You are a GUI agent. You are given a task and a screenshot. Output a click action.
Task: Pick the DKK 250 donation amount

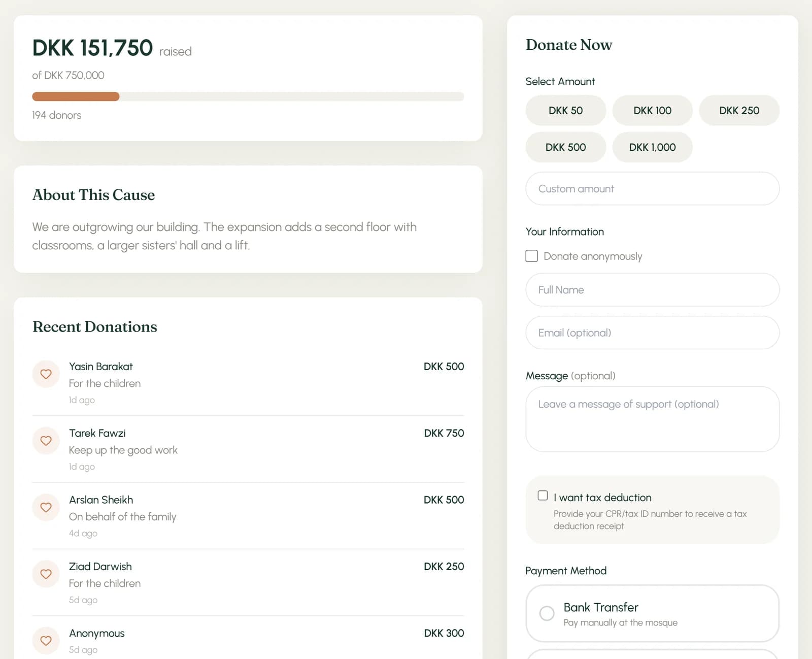click(x=739, y=110)
